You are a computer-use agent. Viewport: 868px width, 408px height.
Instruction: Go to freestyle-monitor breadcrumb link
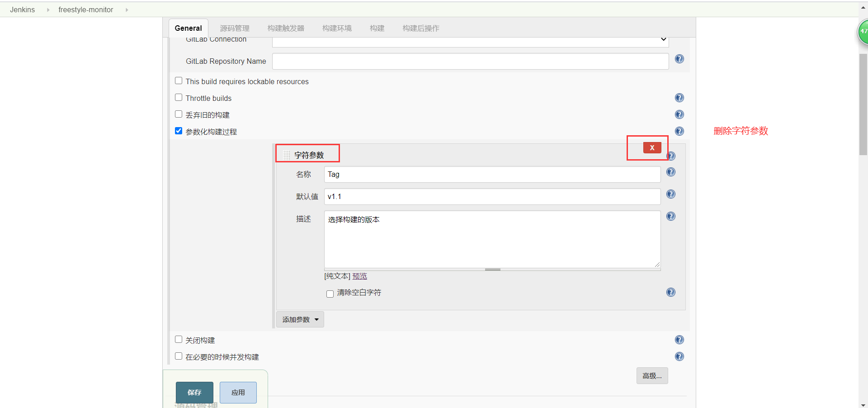point(86,10)
